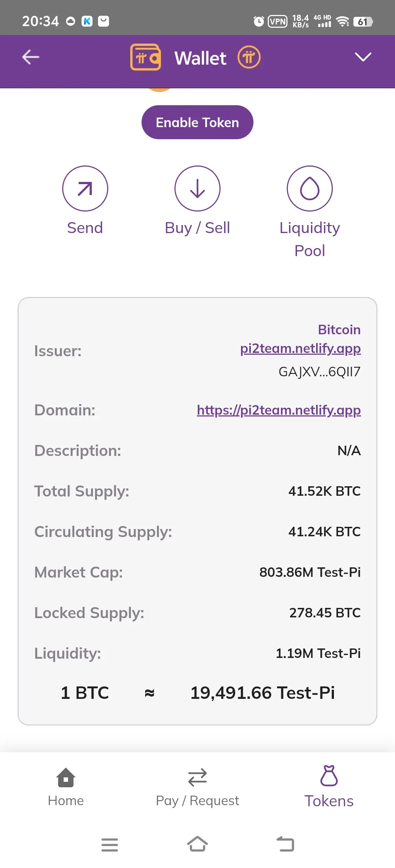Tap the GAJXV...6QII7 issuer address
This screenshot has width=395, height=868.
(319, 372)
